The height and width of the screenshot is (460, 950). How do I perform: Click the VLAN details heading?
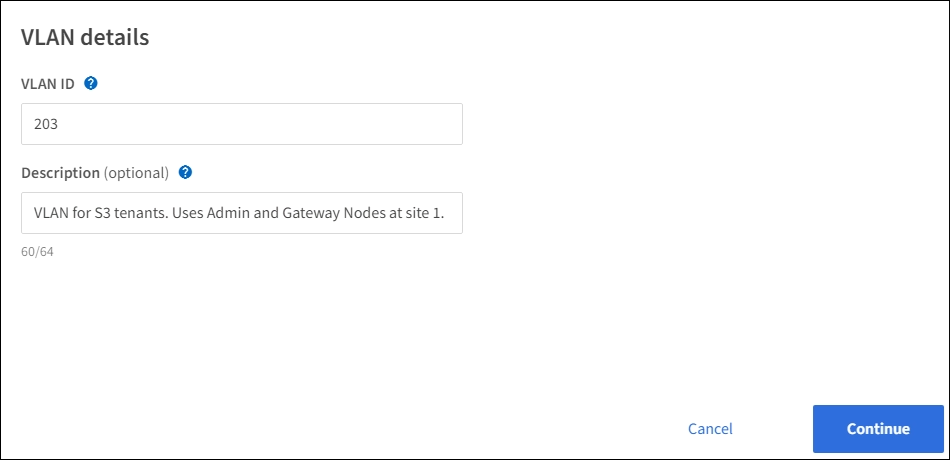pos(85,38)
